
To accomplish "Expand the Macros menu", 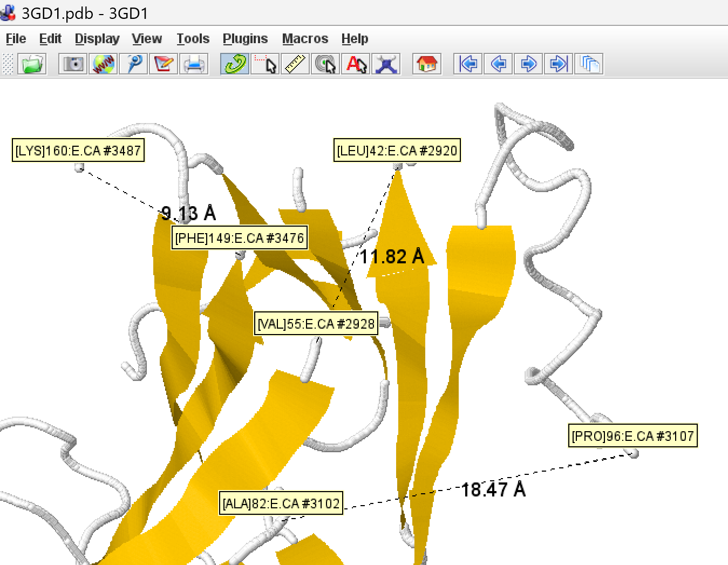I will pos(305,39).
